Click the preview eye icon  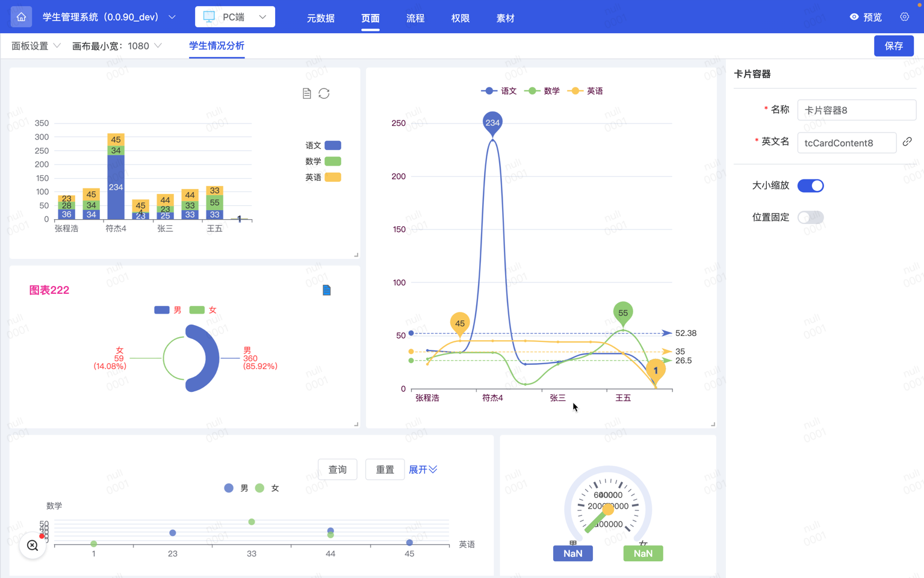pos(854,17)
